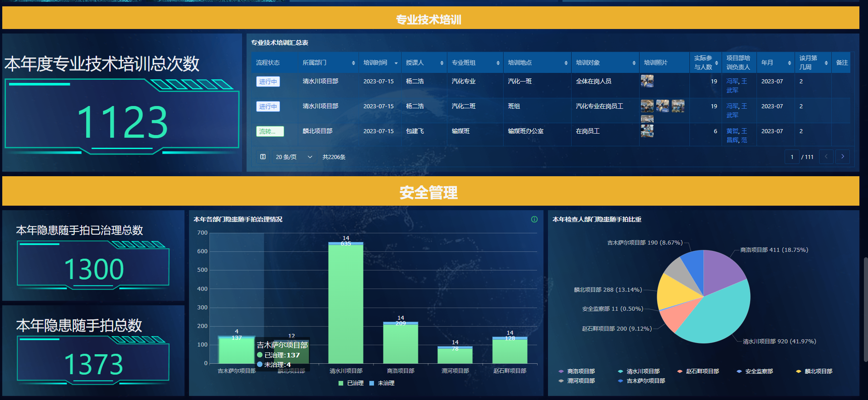The height and width of the screenshot is (400, 868).
Task: Click the 专业技术培训 section header
Action: pyautogui.click(x=429, y=19)
